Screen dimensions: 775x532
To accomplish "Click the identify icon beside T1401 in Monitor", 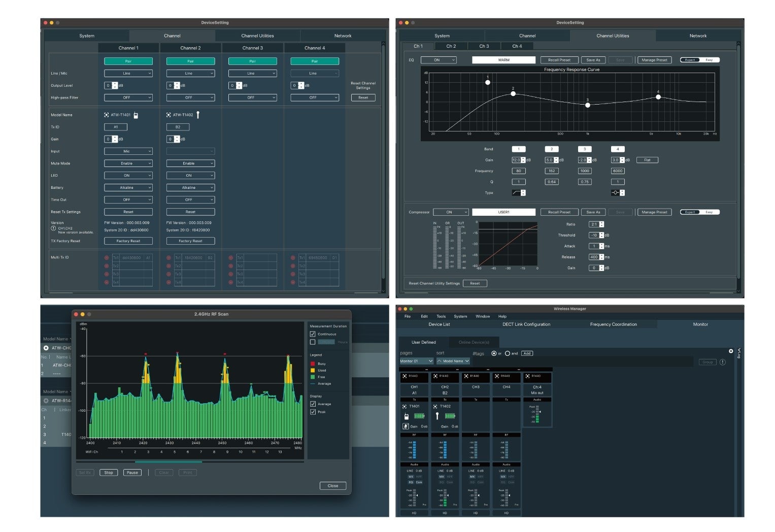I will [x=405, y=407].
